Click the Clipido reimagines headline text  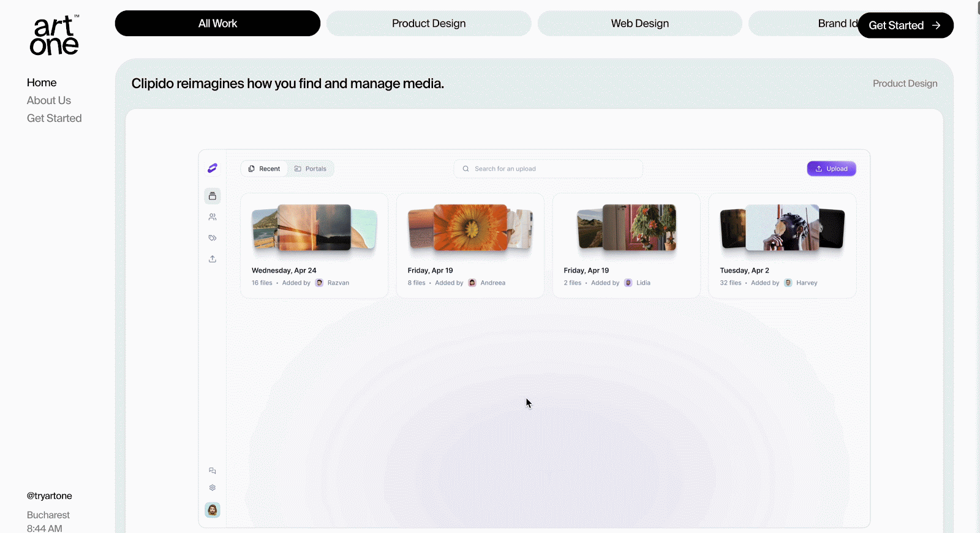coord(288,83)
